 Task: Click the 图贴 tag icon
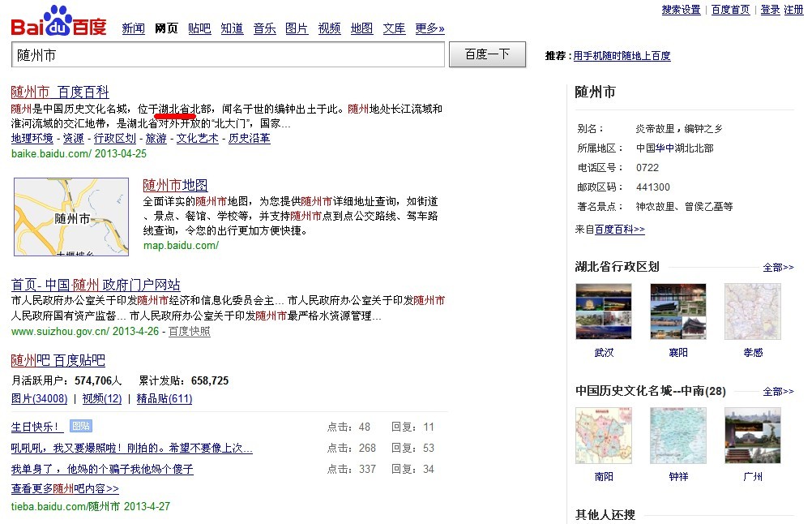point(80,426)
